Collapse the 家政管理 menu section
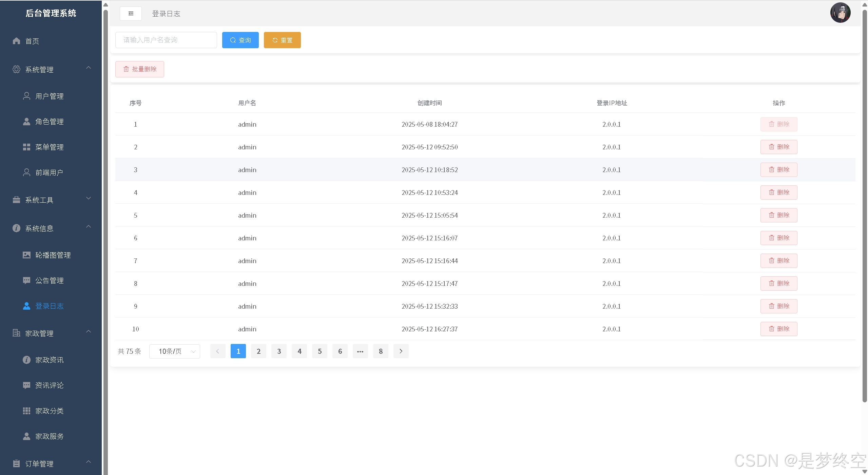Screen dimensions: 868x475 click(x=89, y=332)
